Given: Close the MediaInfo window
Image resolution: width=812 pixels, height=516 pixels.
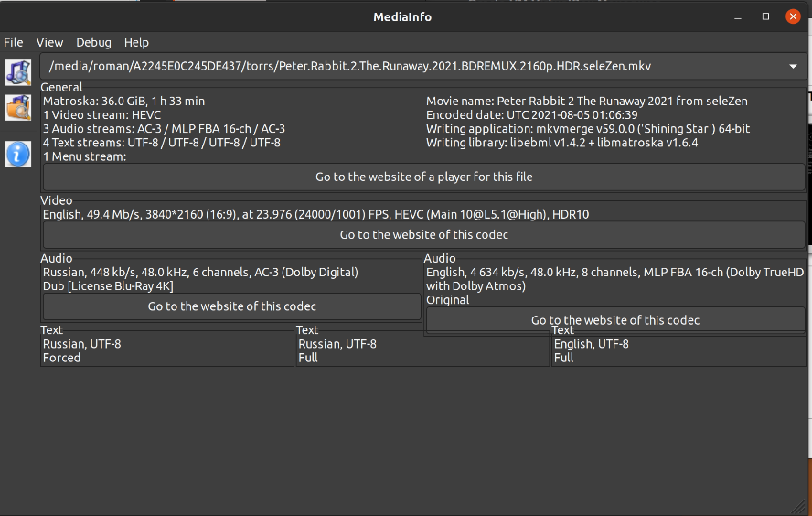Looking at the screenshot, I should pyautogui.click(x=793, y=16).
